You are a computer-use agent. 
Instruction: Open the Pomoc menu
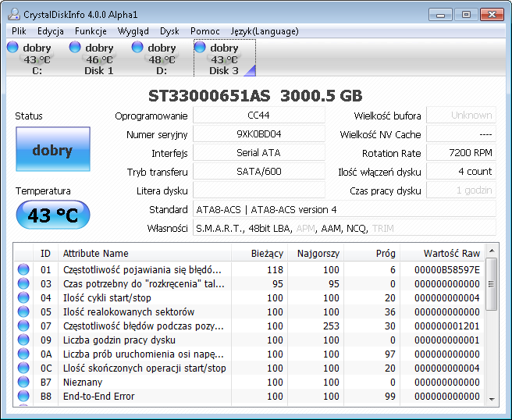coord(204,31)
